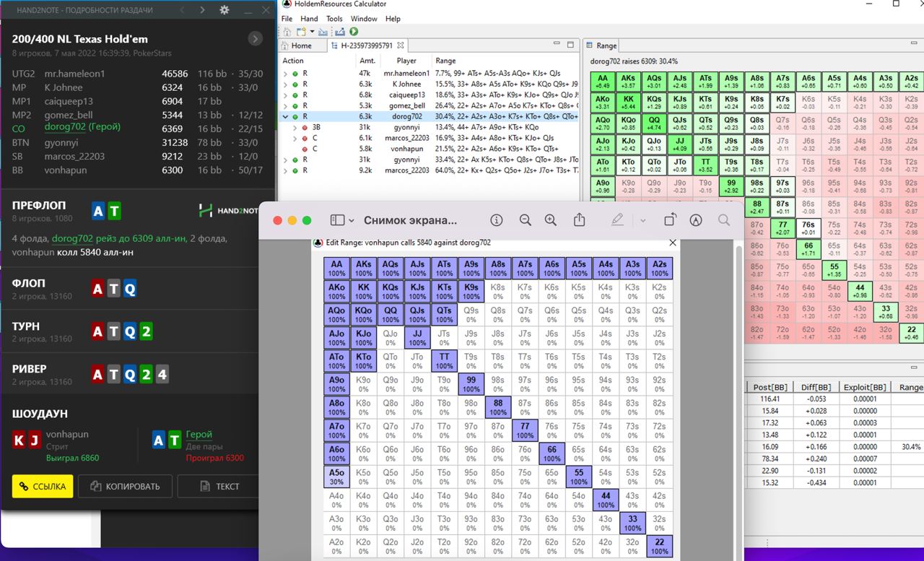Click the ССЫЛКА button

click(x=43, y=486)
